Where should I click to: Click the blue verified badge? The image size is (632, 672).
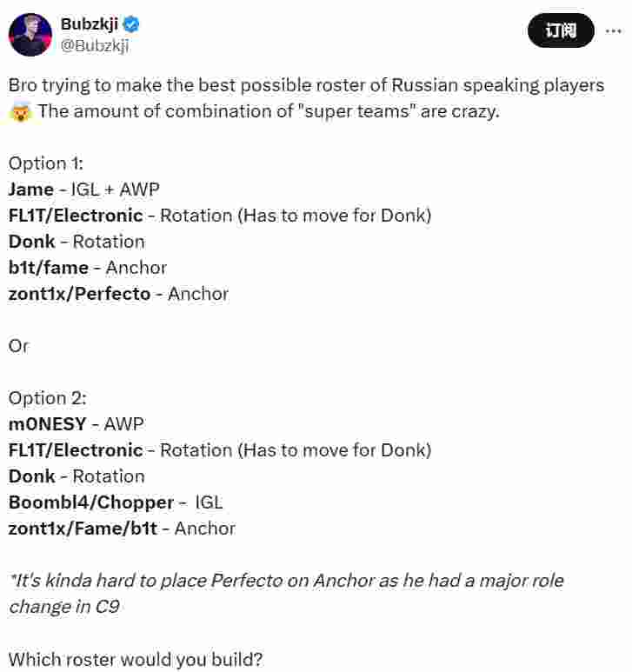pyautogui.click(x=131, y=24)
